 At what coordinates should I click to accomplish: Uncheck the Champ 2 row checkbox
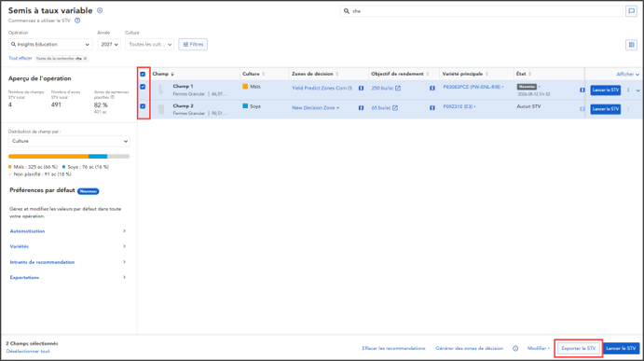(x=143, y=106)
